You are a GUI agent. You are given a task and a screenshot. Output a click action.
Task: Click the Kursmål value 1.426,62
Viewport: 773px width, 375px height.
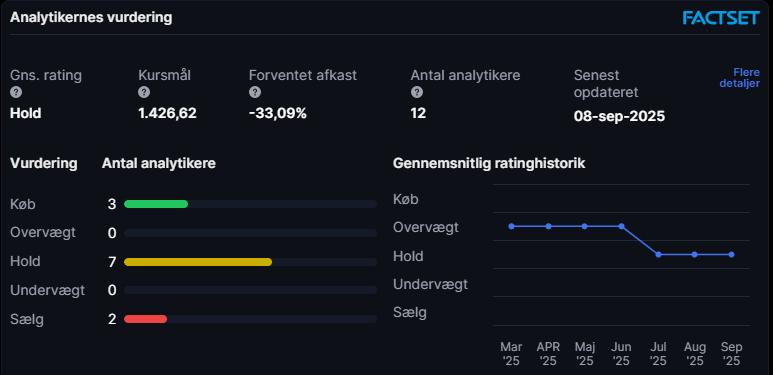click(168, 113)
